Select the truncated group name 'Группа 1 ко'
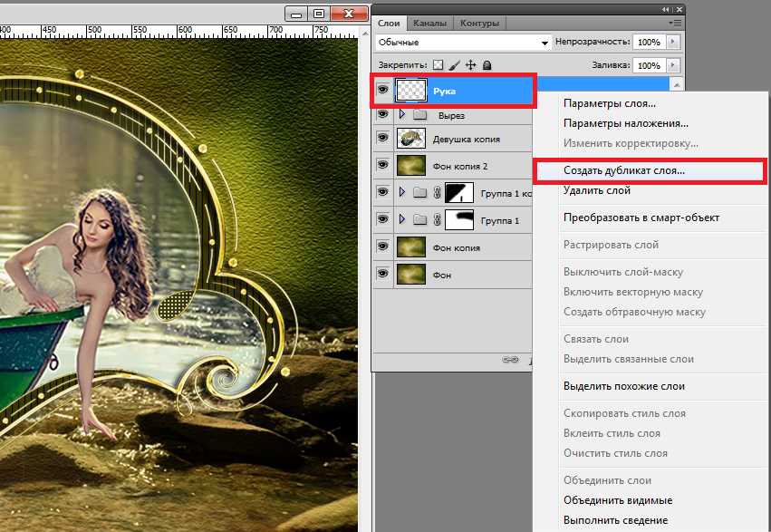This screenshot has width=771, height=532. point(506,193)
